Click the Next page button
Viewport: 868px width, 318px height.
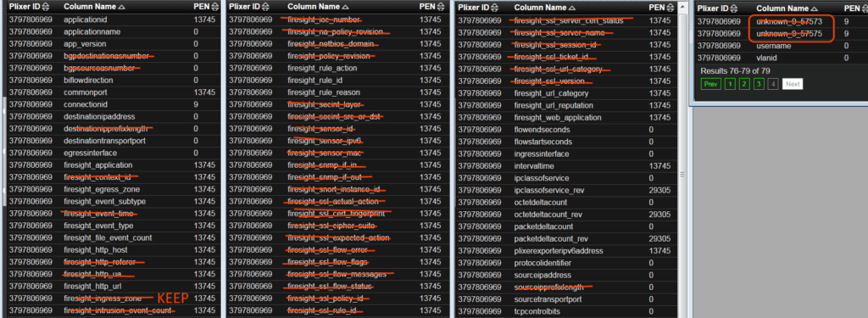[793, 84]
